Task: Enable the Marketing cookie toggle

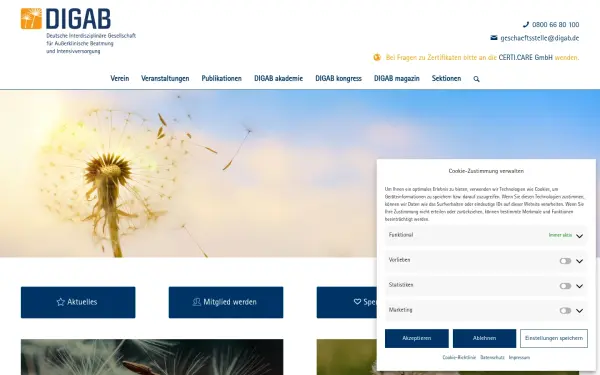Action: (565, 311)
